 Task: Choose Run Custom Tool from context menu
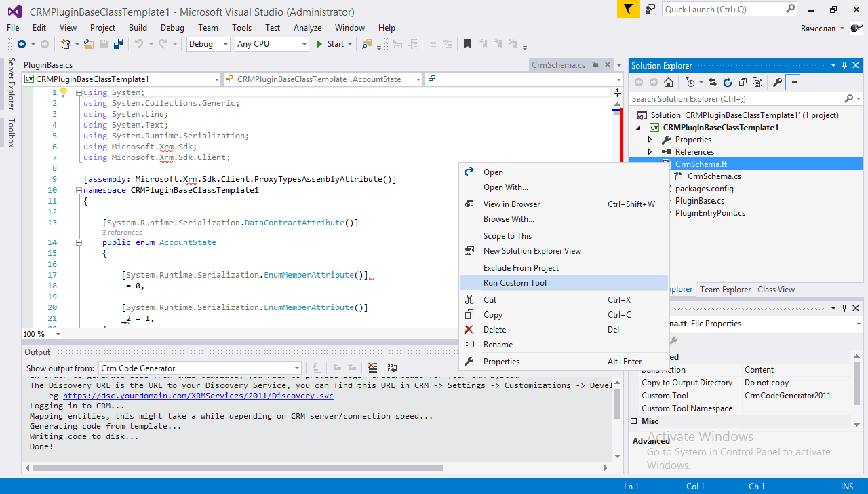pos(564,282)
